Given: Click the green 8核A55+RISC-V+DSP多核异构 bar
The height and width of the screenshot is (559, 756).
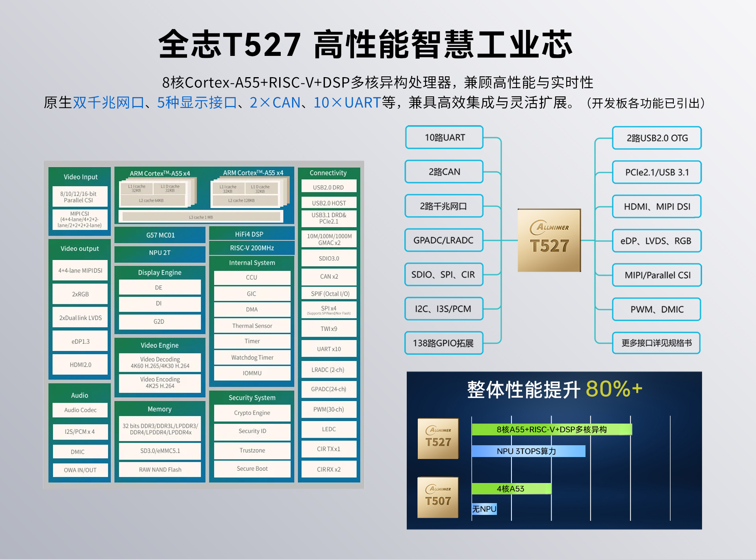Looking at the screenshot, I should coord(552,429).
